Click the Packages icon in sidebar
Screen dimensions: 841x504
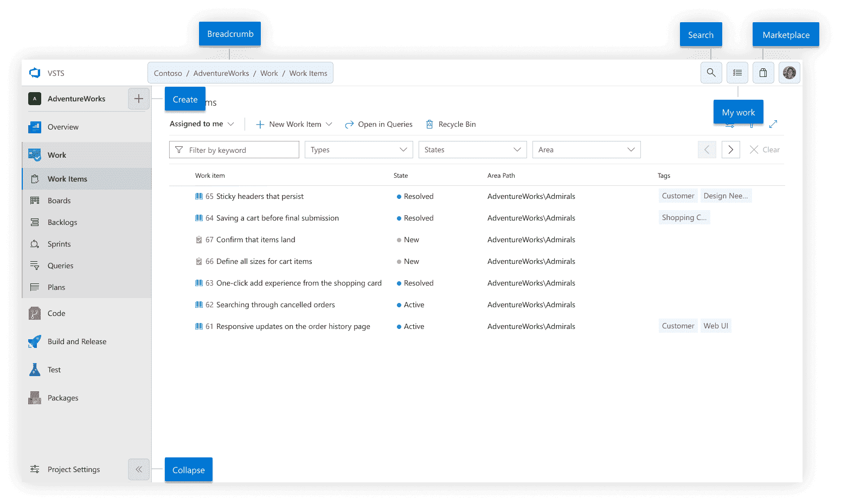tap(35, 398)
